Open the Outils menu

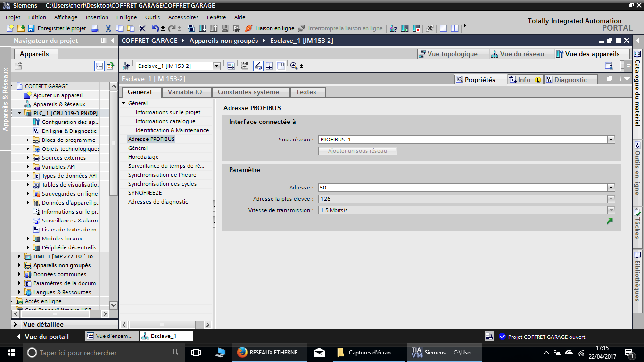tap(152, 17)
